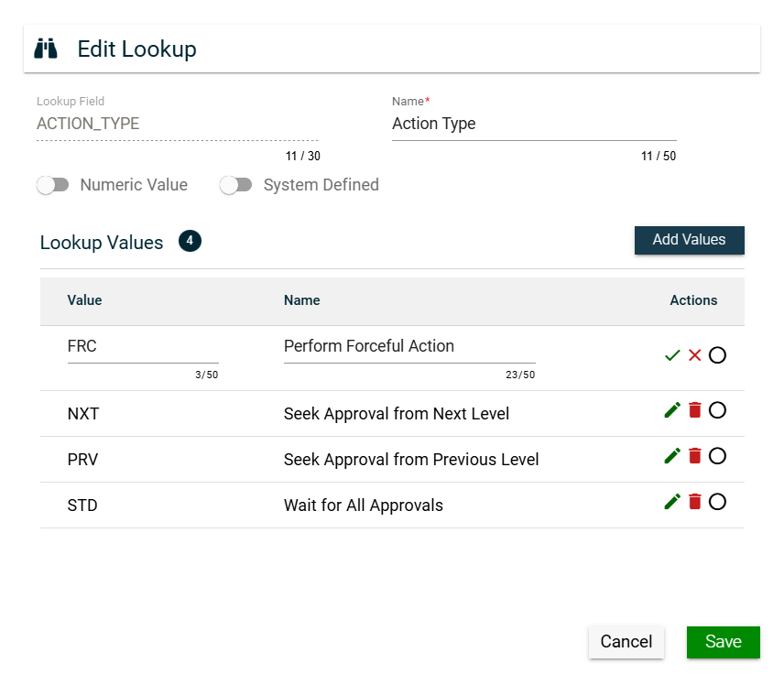This screenshot has height=674, width=784.
Task: Save the lookup changes
Action: 723,642
